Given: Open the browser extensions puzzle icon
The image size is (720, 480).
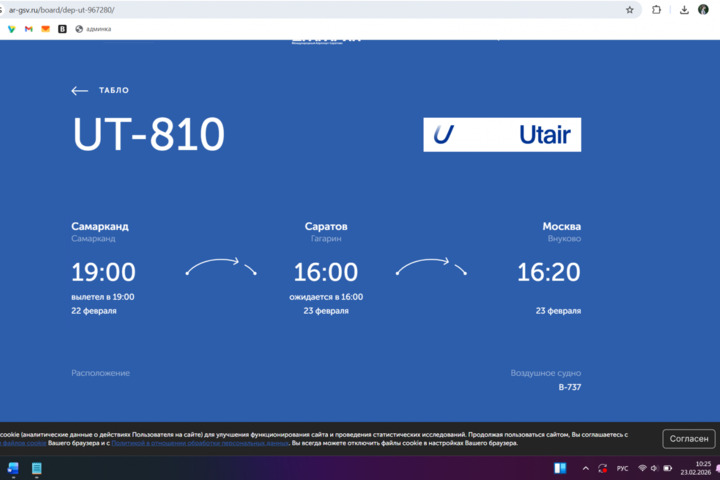Looking at the screenshot, I should tap(656, 10).
